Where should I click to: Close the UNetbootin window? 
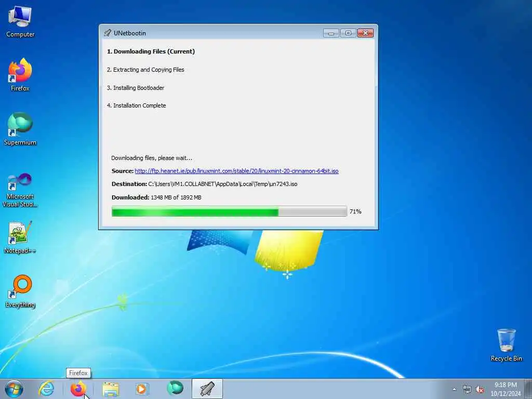coord(365,33)
